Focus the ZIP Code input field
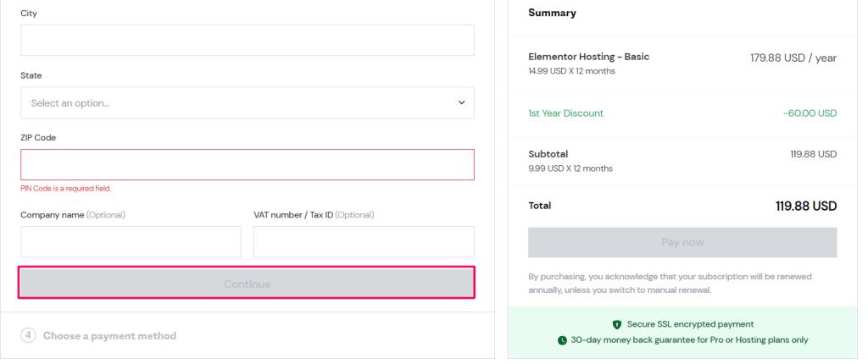 coord(248,165)
